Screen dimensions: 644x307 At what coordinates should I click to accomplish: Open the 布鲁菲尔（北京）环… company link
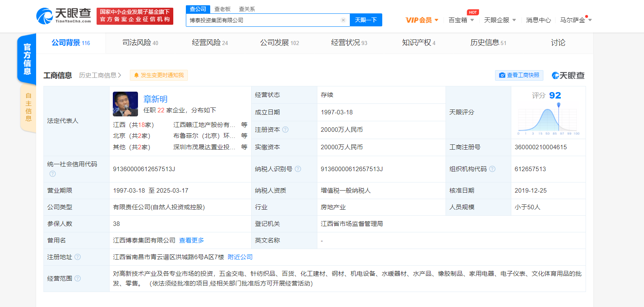204,135
